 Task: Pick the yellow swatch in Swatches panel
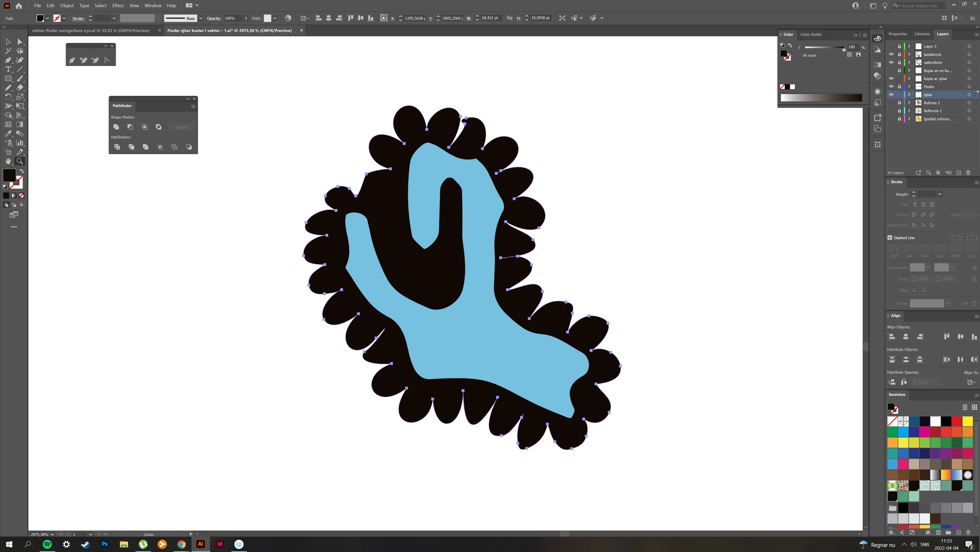coord(967,421)
